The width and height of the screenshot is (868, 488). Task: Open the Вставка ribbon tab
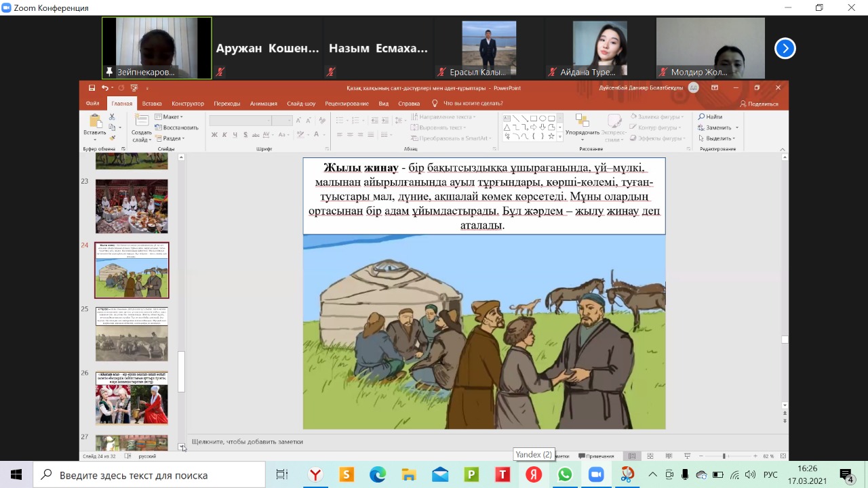(x=152, y=104)
